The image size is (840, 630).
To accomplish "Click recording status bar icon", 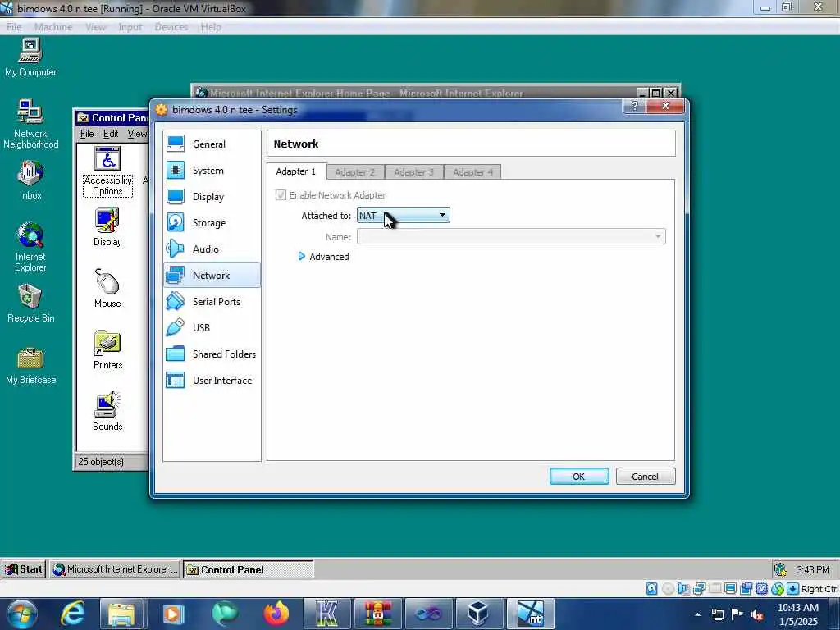I will point(746,589).
